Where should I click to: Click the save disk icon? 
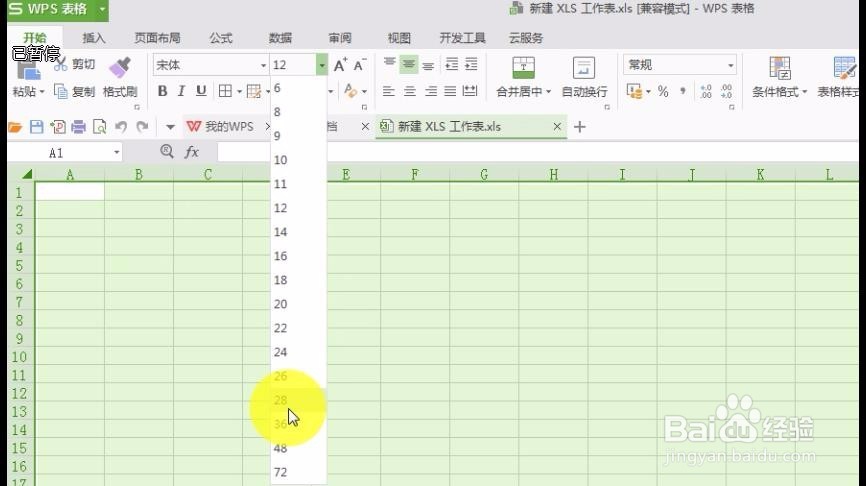(x=36, y=127)
